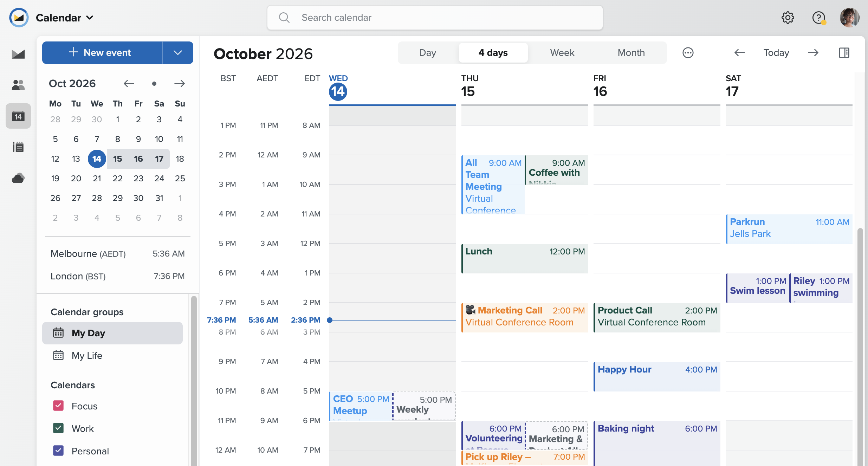Open the Lunch event on Thursday
Screen dimensions: 868x466
click(525, 258)
